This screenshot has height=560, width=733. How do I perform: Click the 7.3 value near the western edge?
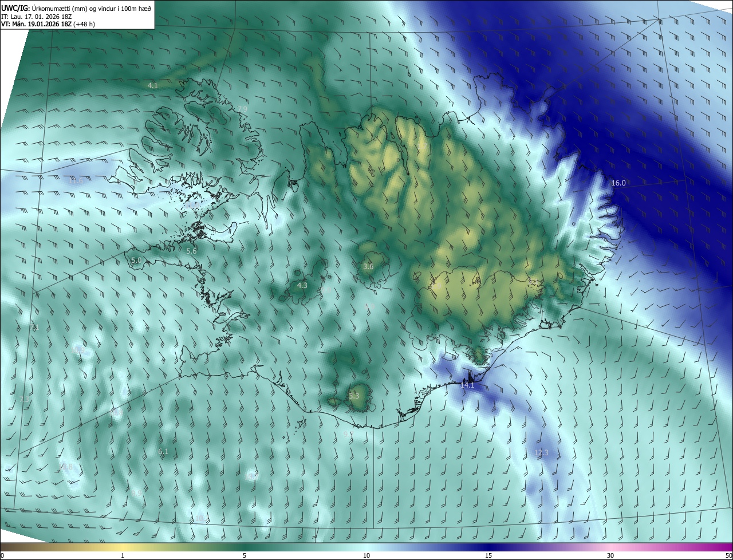25,399
